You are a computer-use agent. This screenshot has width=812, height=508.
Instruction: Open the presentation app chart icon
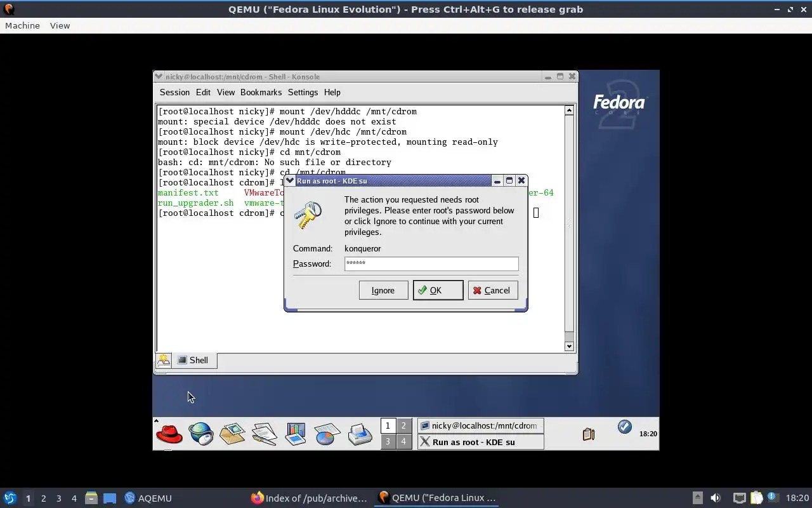pos(296,434)
